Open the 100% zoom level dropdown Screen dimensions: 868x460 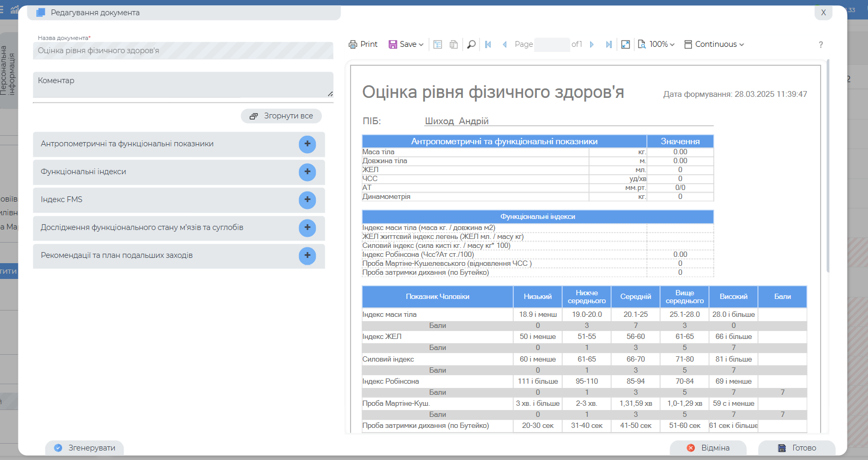(656, 45)
